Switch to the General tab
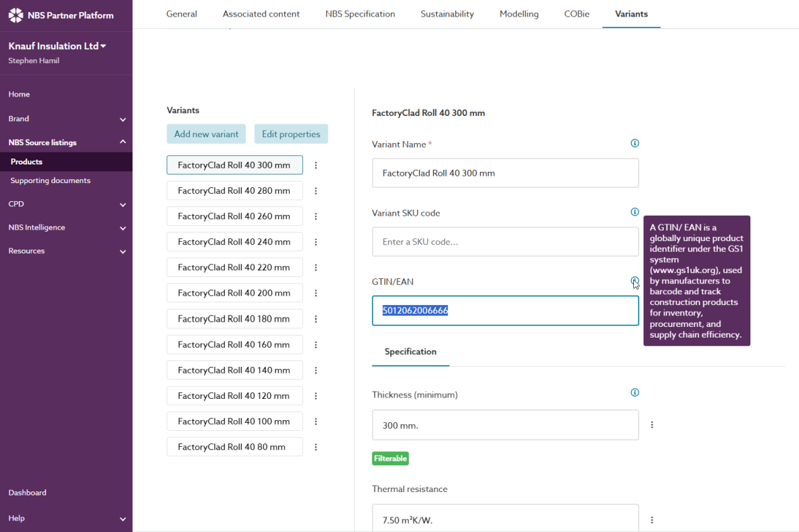This screenshot has height=532, width=799. point(182,14)
